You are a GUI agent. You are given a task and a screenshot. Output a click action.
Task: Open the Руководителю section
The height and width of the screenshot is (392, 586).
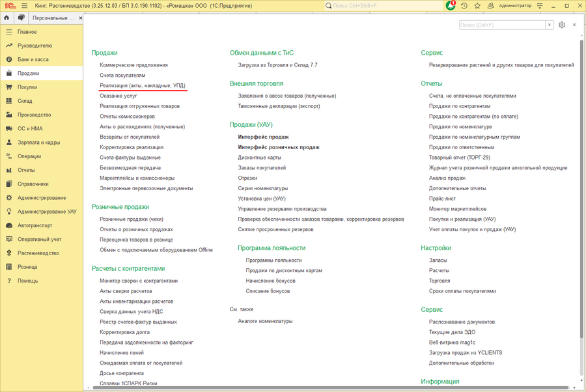41,46
